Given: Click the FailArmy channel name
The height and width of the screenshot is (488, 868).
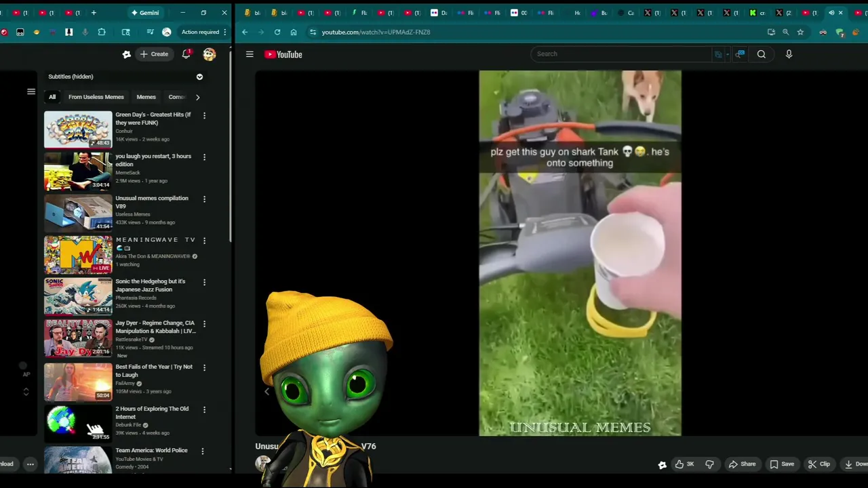Looking at the screenshot, I should (125, 384).
